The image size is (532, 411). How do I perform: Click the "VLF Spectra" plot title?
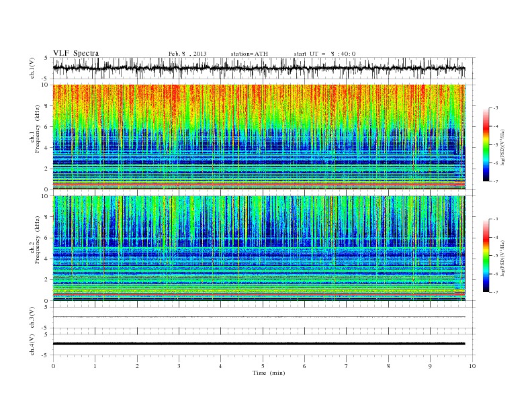tap(76, 53)
